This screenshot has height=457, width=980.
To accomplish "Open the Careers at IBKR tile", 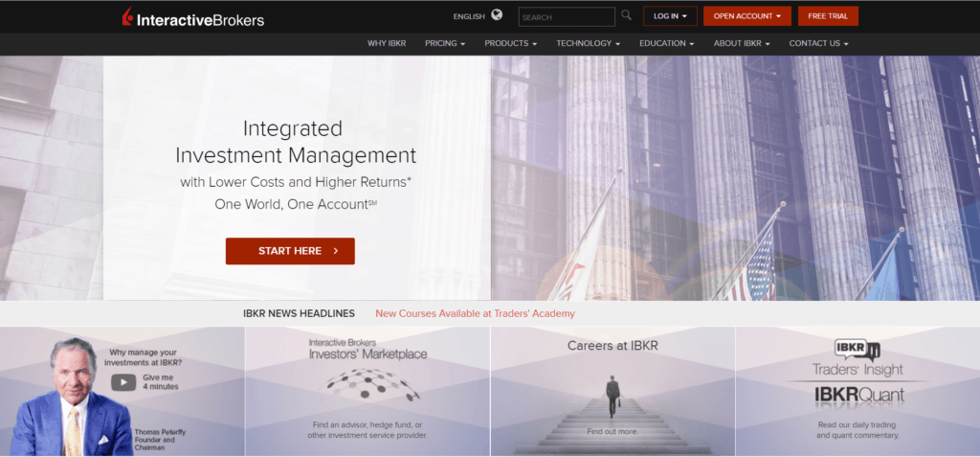I will pos(612,391).
